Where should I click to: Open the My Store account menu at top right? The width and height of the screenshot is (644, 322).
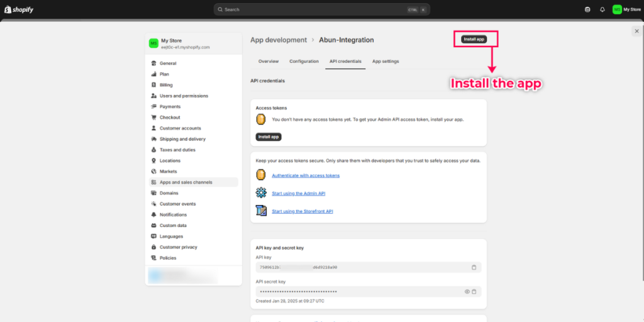coord(626,9)
